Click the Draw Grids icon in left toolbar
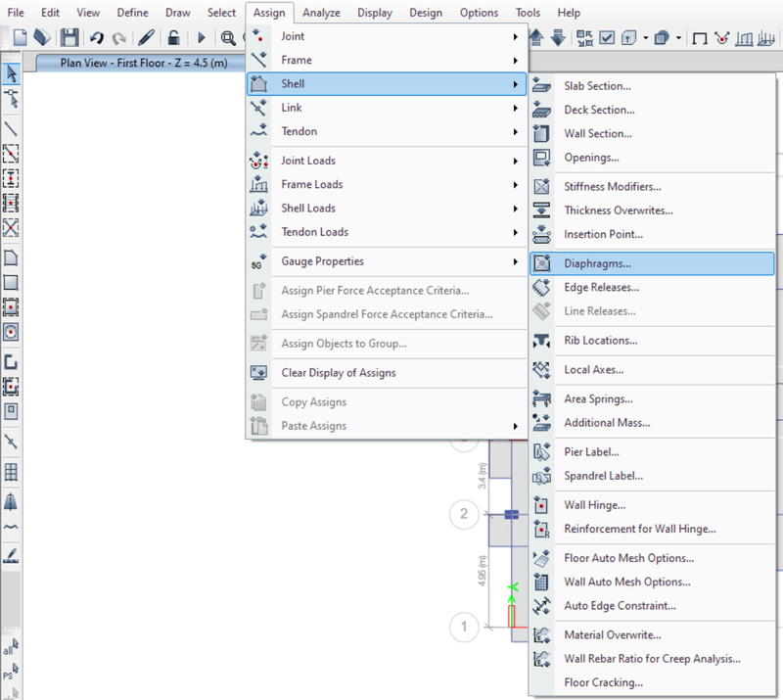The width and height of the screenshot is (783, 700). point(11,472)
